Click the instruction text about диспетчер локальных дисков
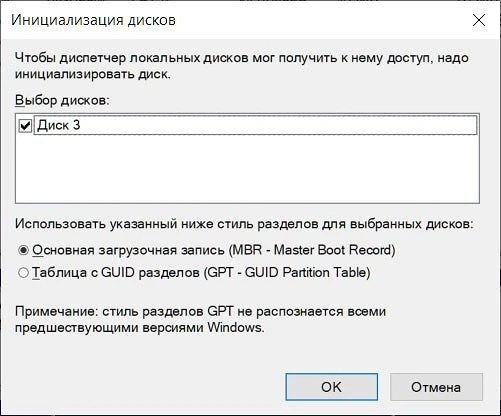Viewport: 501px width, 416px height. pos(242,66)
